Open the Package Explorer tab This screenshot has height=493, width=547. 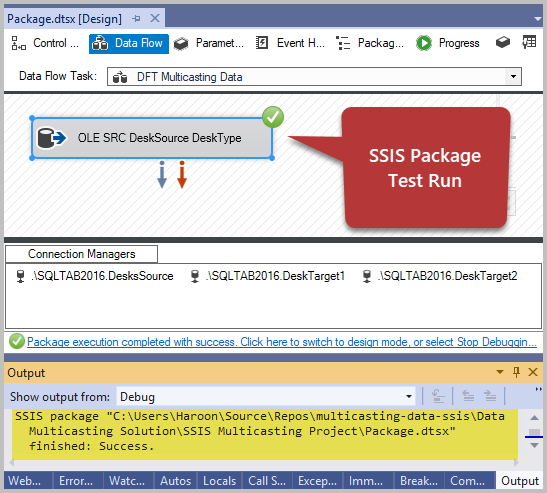point(370,44)
